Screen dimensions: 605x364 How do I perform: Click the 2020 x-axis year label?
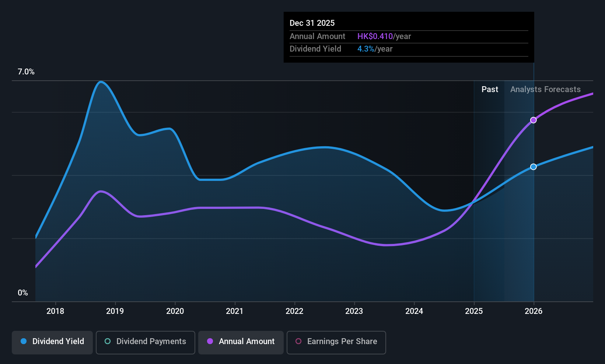[x=175, y=311]
